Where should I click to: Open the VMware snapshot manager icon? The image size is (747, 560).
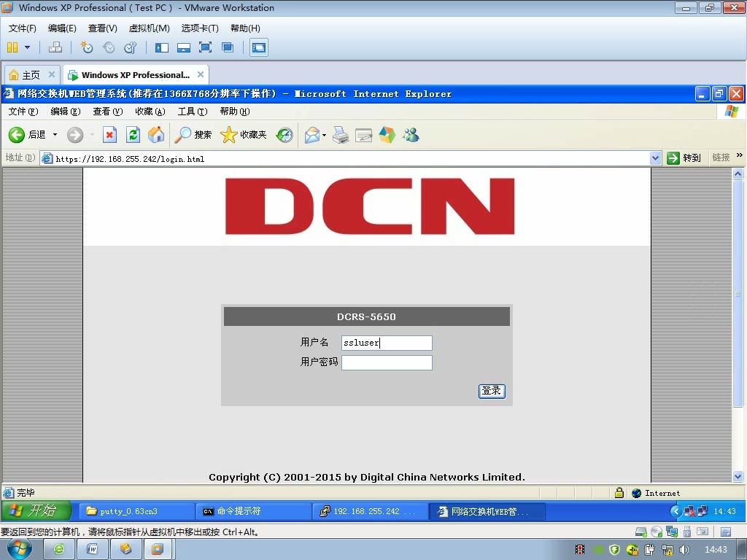coord(130,47)
